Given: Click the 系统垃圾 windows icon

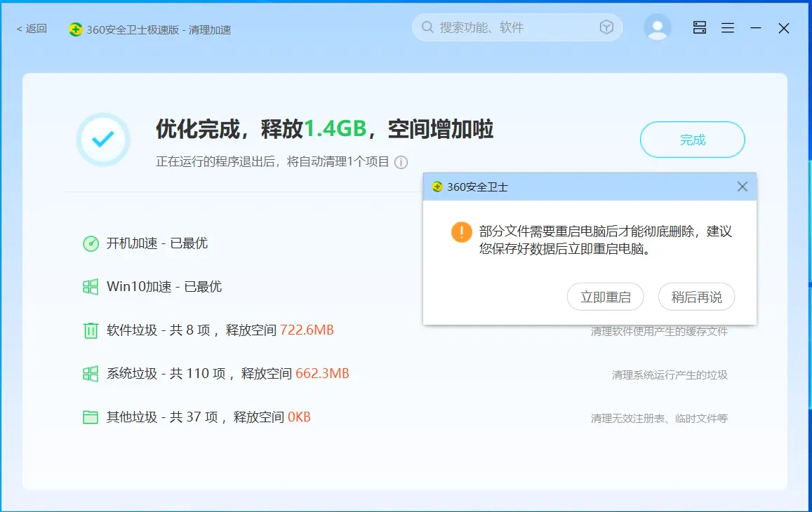Looking at the screenshot, I should [x=91, y=374].
